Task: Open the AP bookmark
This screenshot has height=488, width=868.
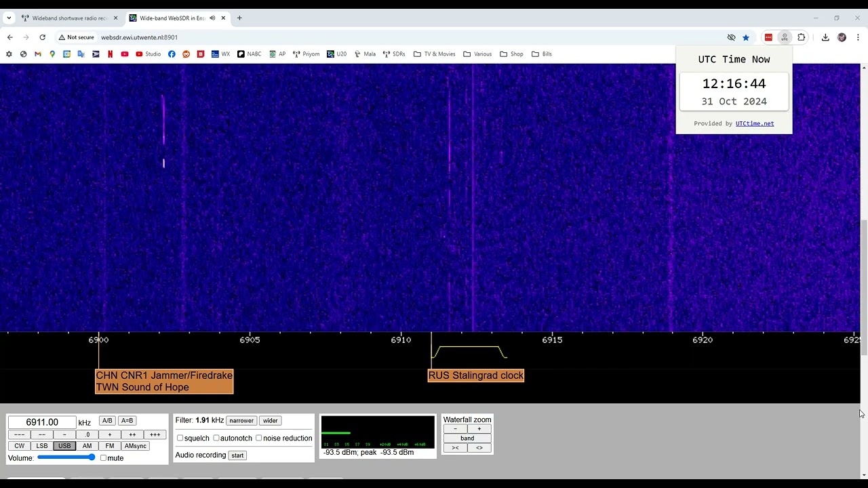Action: pyautogui.click(x=277, y=54)
